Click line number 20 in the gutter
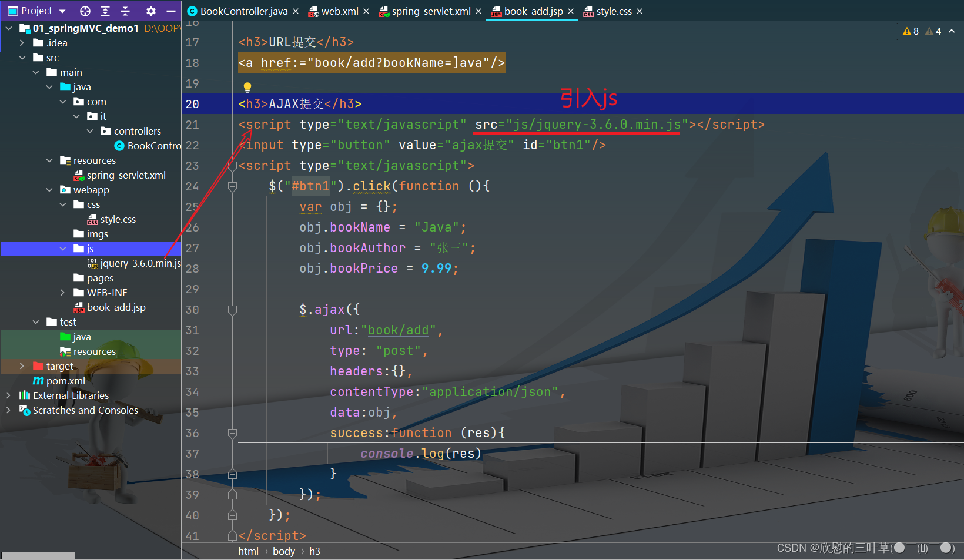This screenshot has height=560, width=964. [192, 104]
